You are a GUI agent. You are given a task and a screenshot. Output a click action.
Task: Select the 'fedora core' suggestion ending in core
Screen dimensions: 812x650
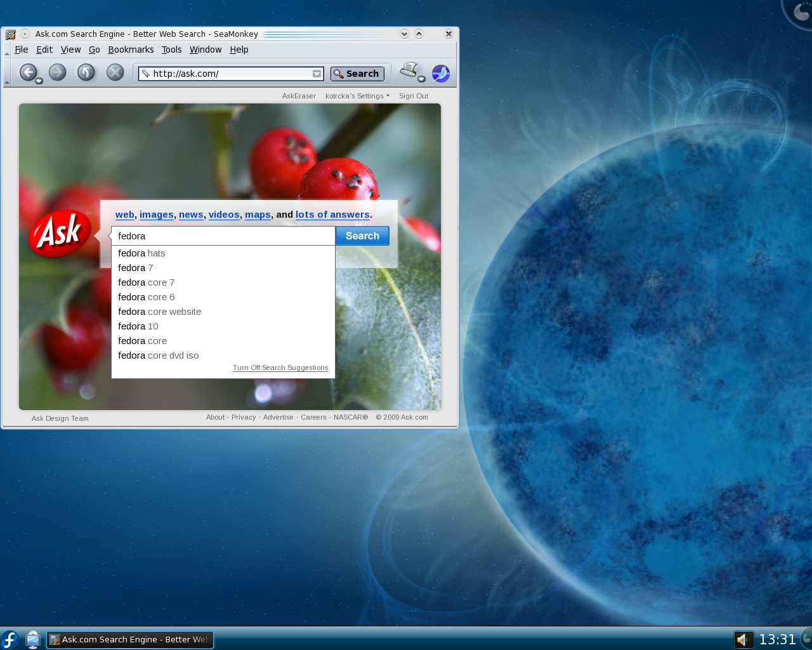pos(223,341)
